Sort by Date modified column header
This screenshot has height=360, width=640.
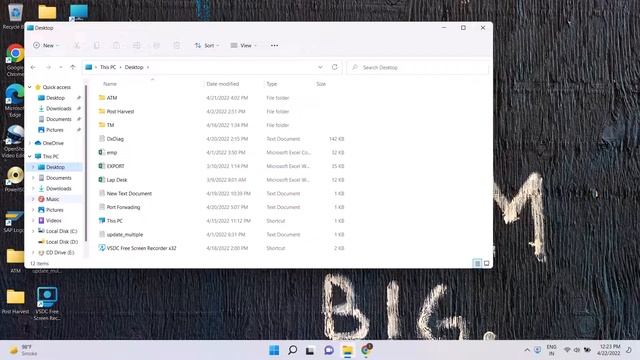222,84
